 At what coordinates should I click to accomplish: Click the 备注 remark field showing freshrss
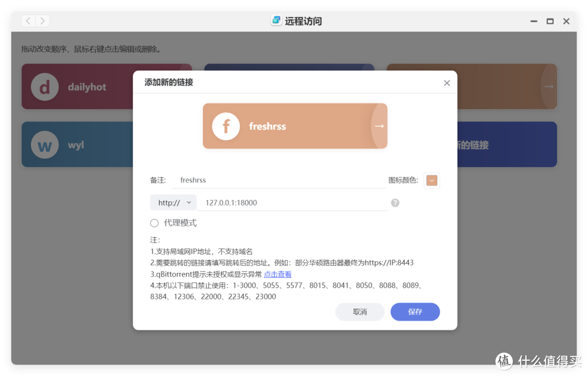(272, 180)
